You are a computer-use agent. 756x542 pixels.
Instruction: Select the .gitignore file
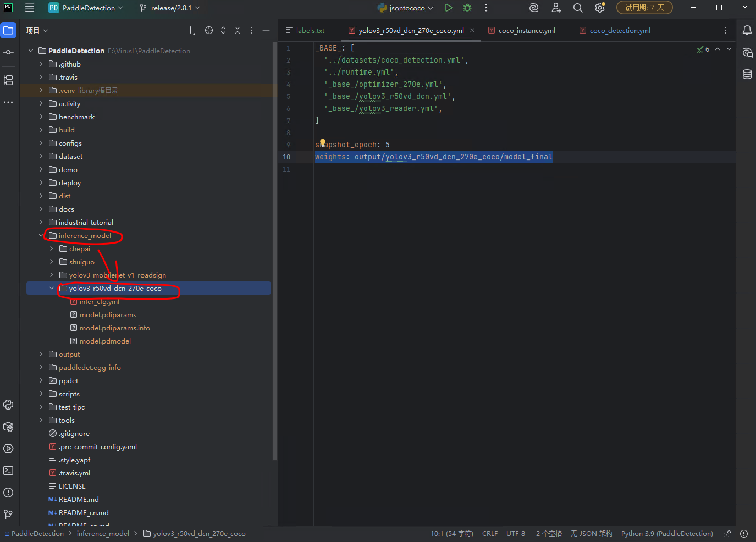click(74, 434)
